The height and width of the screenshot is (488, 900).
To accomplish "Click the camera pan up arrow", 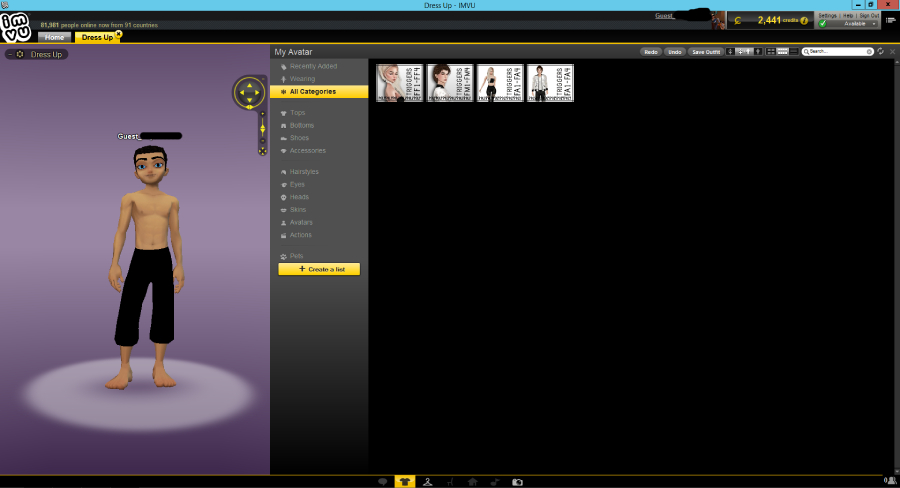I will tap(250, 85).
